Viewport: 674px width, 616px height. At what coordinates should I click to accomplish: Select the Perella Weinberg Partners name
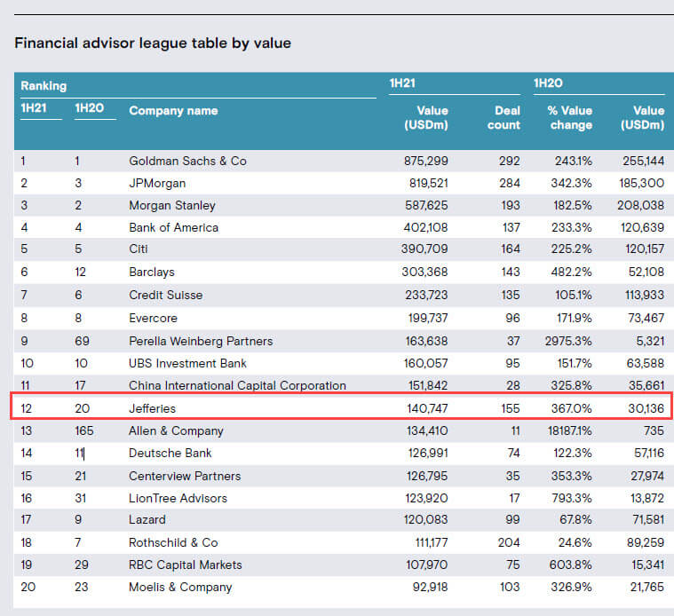coord(201,342)
